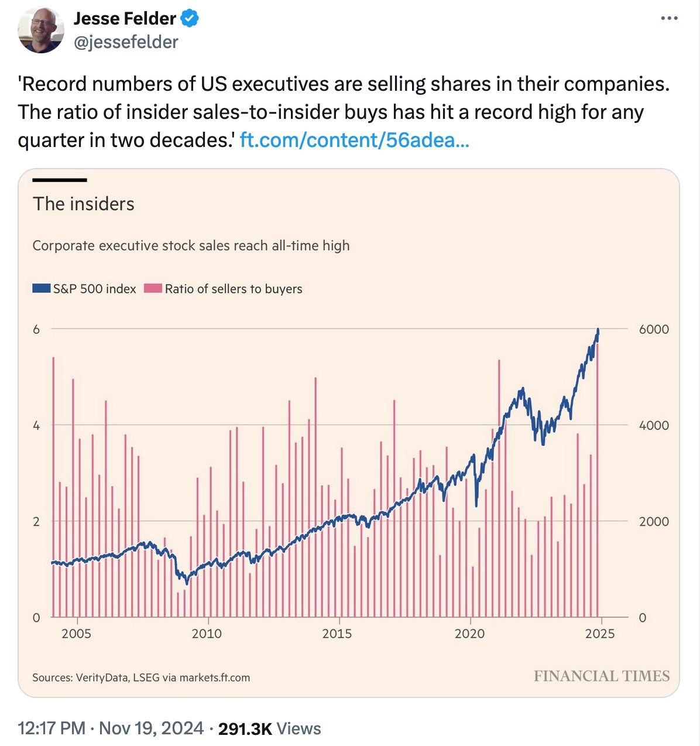Click the Financial Times logo in chart

click(601, 676)
